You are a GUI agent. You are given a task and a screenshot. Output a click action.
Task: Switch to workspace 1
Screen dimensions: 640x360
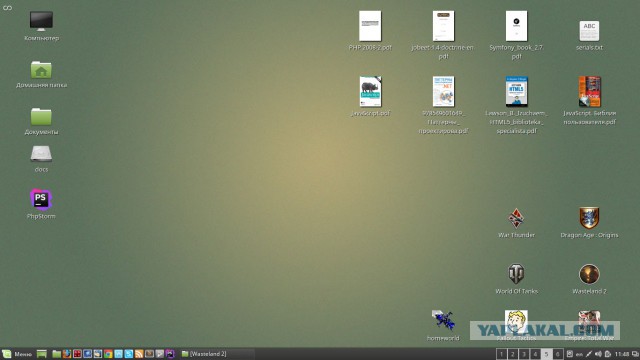pos(502,354)
